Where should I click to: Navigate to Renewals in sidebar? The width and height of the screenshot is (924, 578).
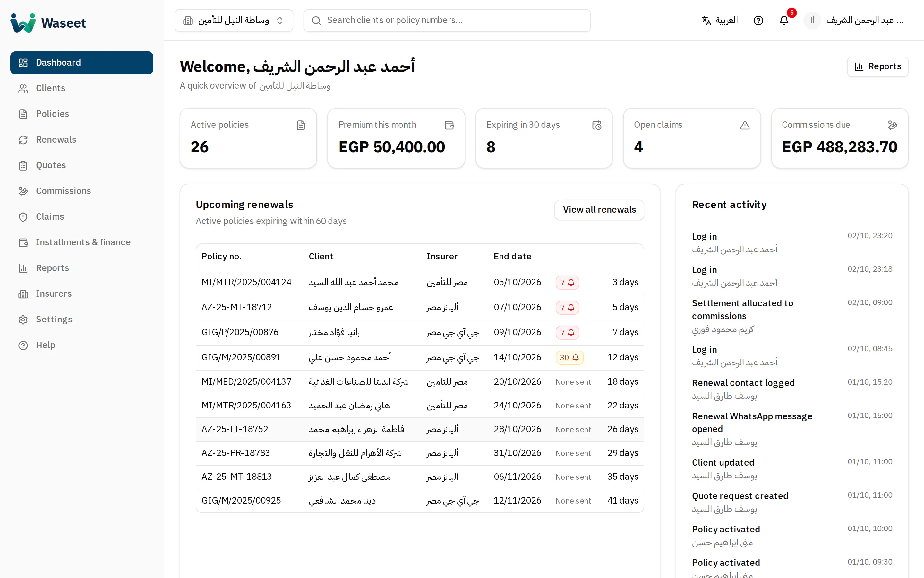coord(82,140)
